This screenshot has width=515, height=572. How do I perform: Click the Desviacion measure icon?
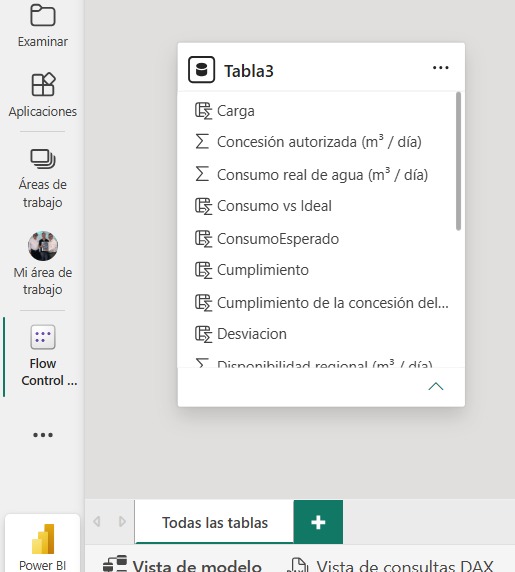tap(203, 334)
